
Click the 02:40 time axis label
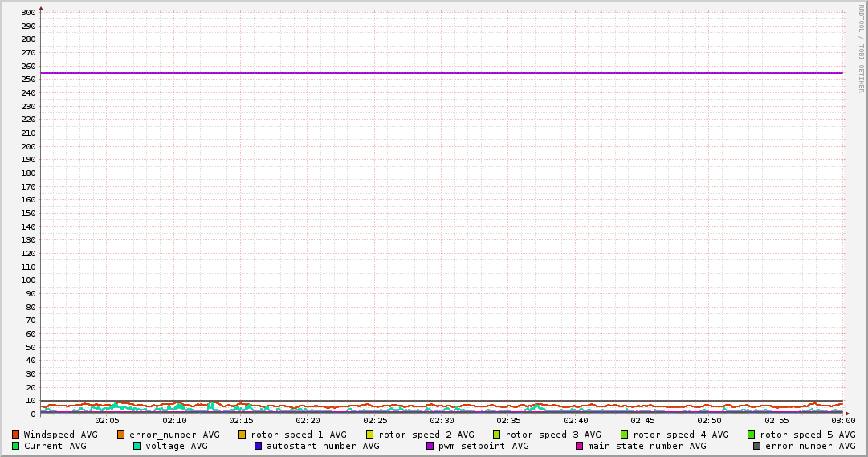tap(577, 421)
